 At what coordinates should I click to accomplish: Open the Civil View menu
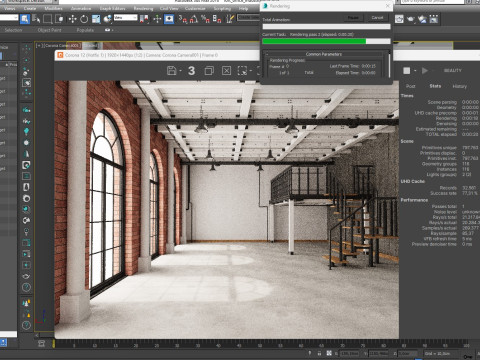(x=169, y=8)
